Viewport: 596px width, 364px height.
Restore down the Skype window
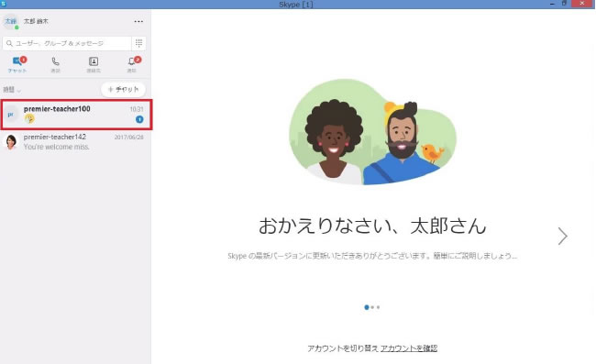point(565,4)
